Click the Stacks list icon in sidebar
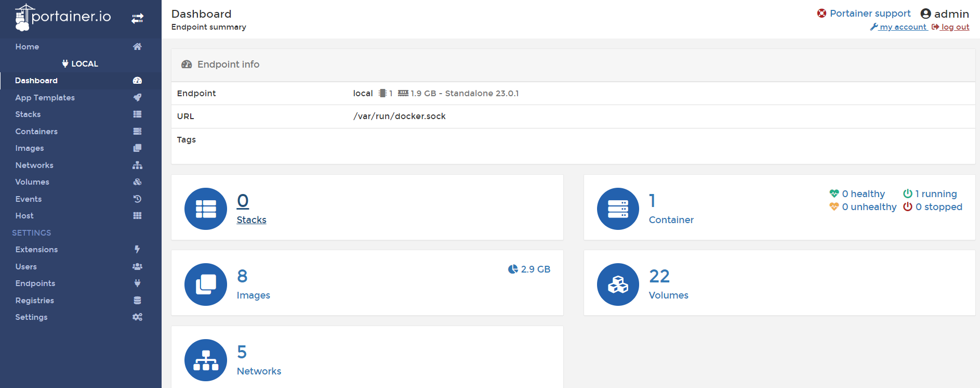Image resolution: width=980 pixels, height=388 pixels. point(137,114)
